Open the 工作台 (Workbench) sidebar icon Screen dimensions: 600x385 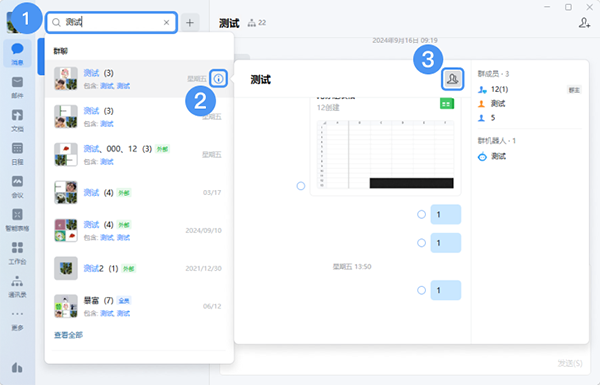(17, 253)
